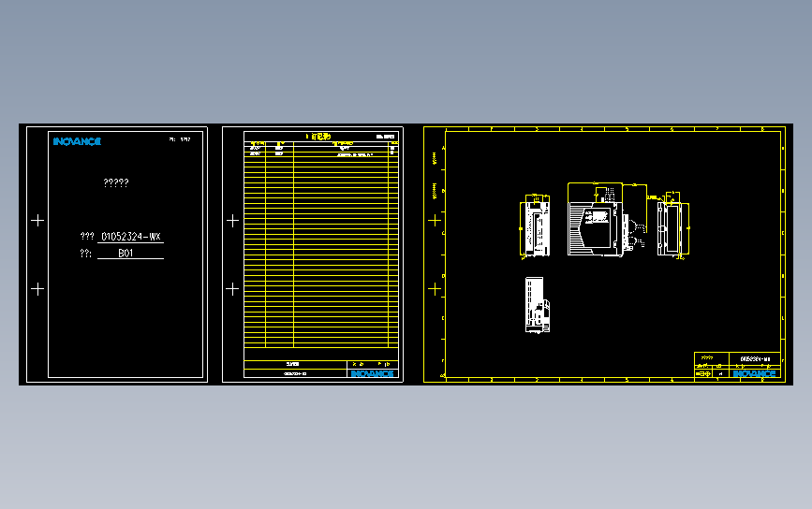Select the revision table header title
The height and width of the screenshot is (509, 812).
coord(318,137)
